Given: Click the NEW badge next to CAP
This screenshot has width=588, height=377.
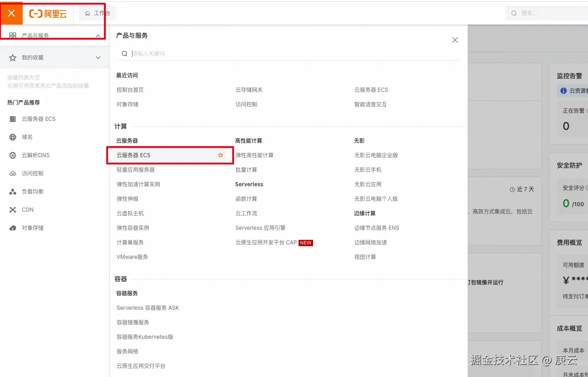Looking at the screenshot, I should pos(306,243).
